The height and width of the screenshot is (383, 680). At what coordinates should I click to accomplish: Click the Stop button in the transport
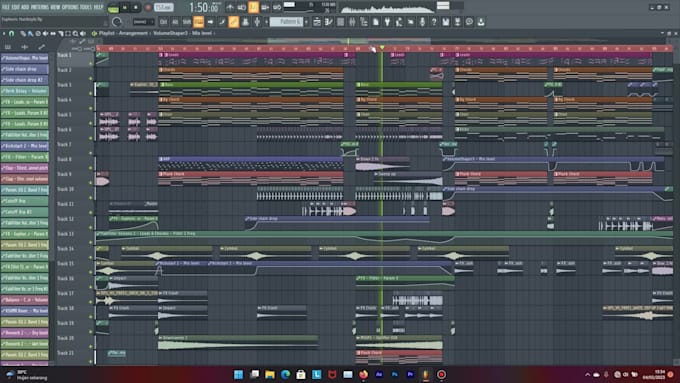135,8
